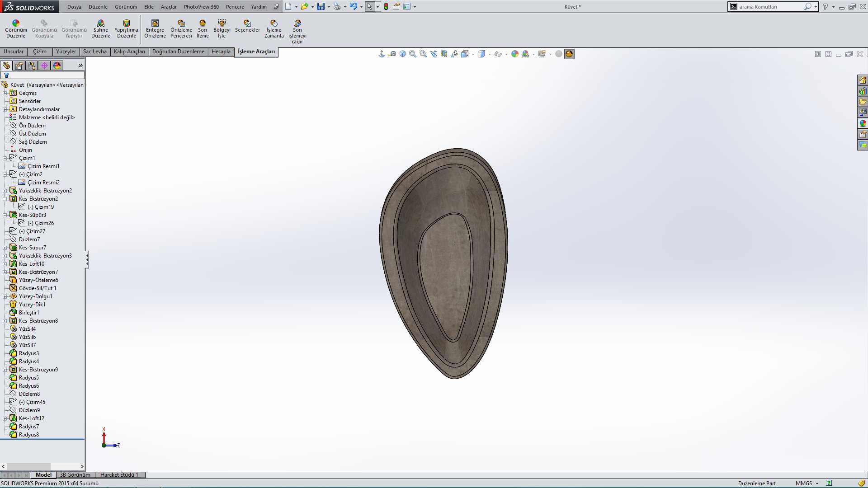Select Bölgeyi İşle render region tool
This screenshot has width=868, height=488.
click(222, 29)
